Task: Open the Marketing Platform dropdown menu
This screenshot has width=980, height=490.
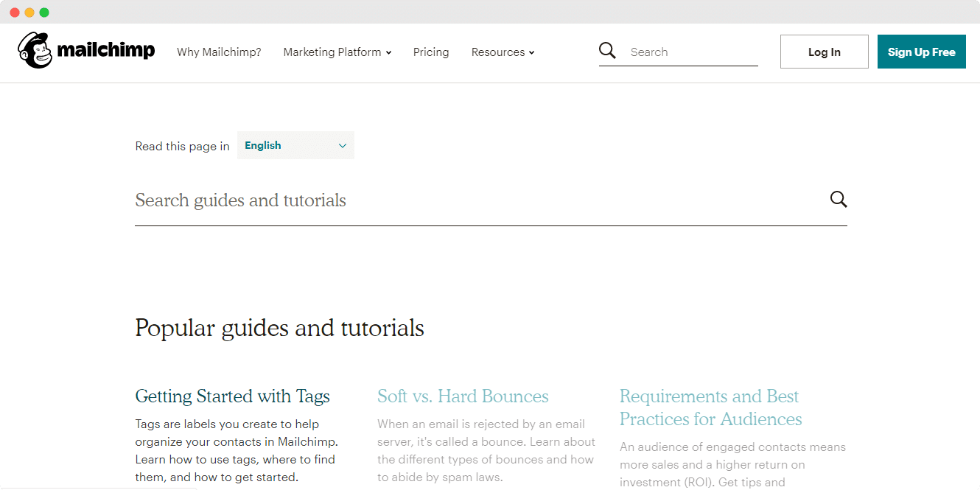Action: (337, 52)
